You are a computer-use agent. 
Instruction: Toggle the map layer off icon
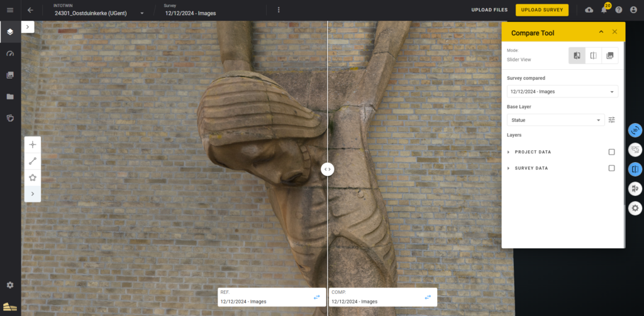point(635,150)
